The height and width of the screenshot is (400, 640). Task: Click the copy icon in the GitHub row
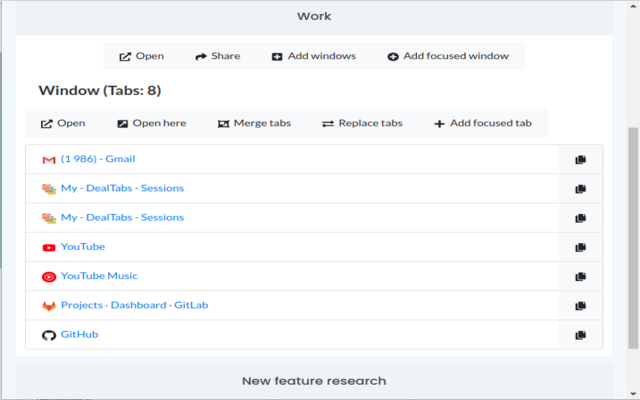[x=580, y=335]
